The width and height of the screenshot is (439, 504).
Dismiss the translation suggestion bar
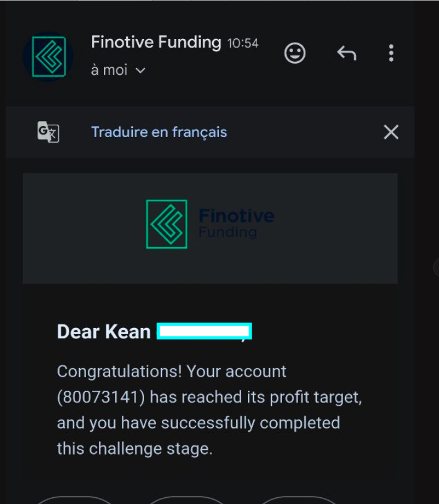point(391,132)
